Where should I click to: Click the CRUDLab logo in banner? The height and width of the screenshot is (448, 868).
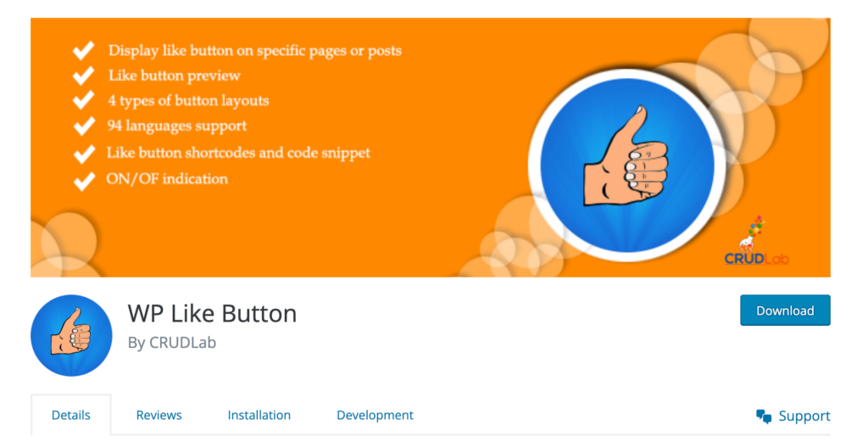(756, 241)
